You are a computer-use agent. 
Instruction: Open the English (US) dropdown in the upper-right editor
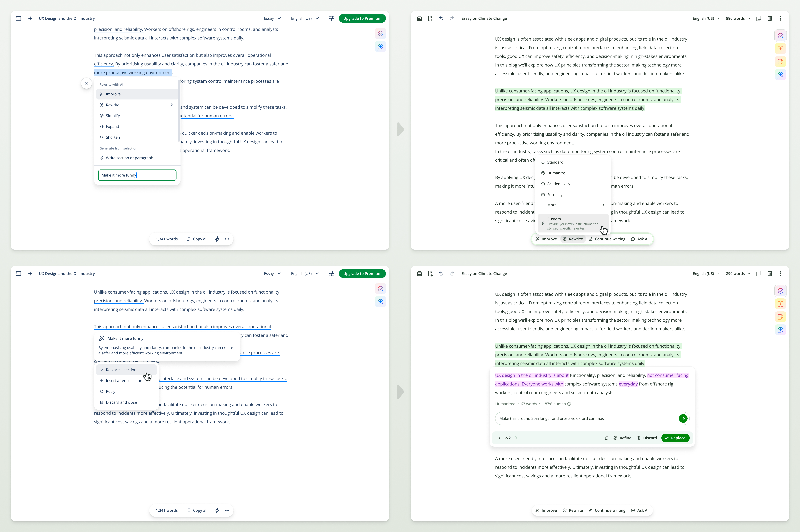(x=706, y=18)
